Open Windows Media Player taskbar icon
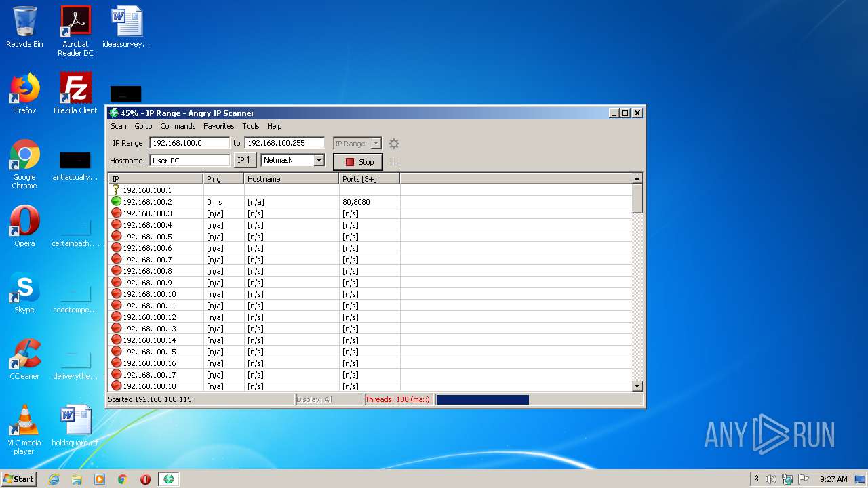The height and width of the screenshot is (488, 868). coord(100,479)
